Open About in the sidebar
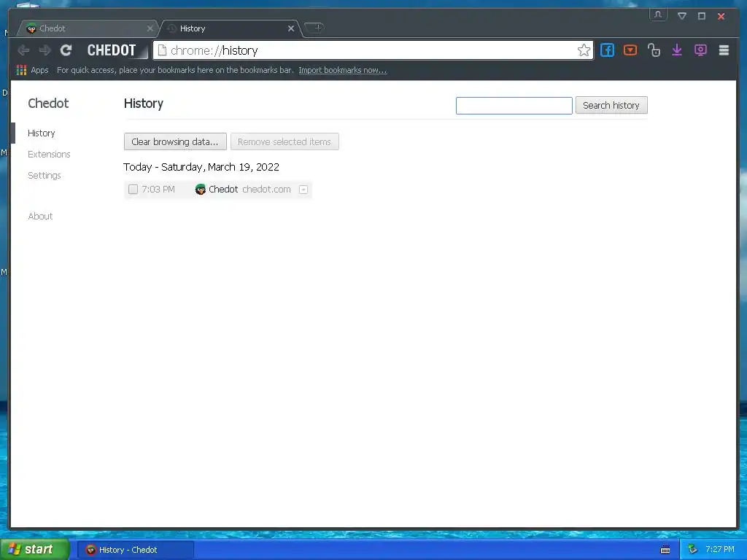The width and height of the screenshot is (747, 560). coord(40,216)
